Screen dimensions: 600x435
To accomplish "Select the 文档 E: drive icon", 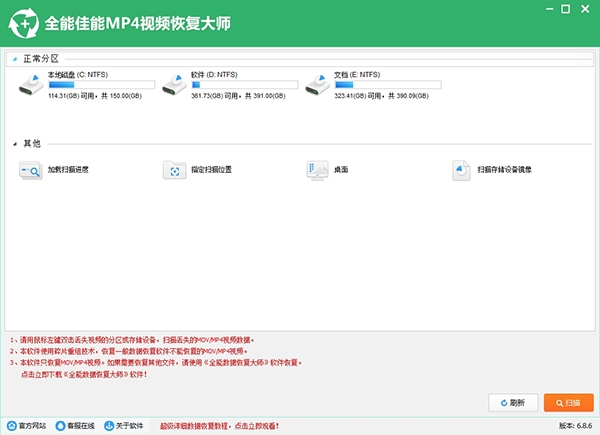I will (x=318, y=85).
